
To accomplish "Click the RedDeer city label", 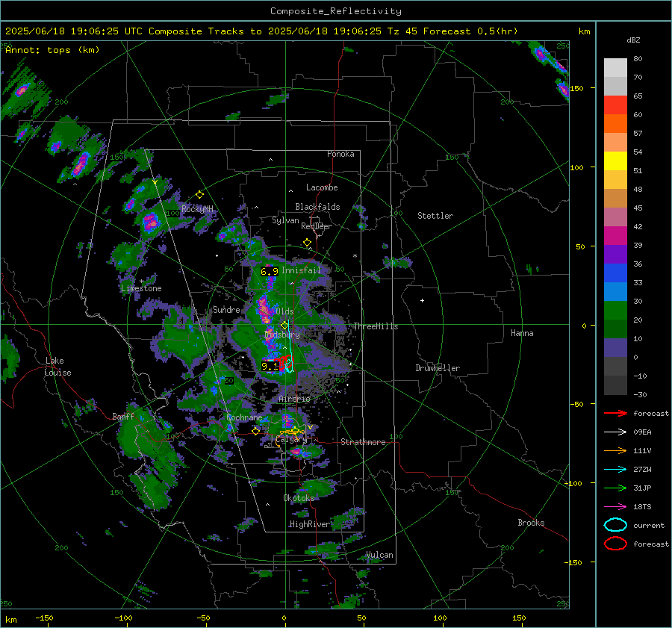I will click(x=317, y=226).
